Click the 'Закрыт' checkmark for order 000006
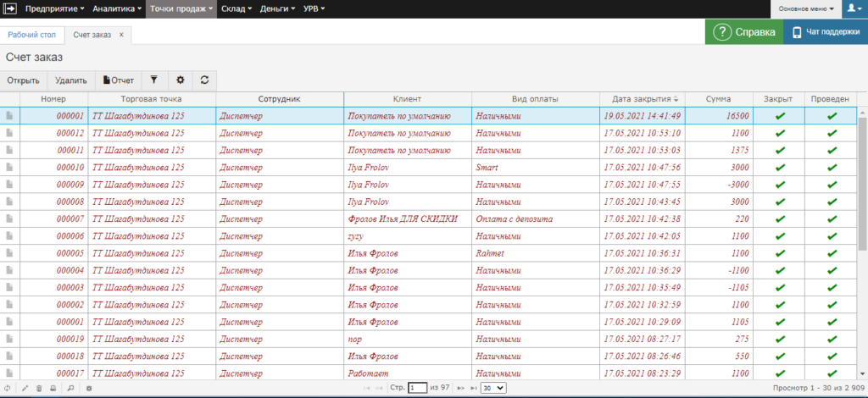 coord(780,236)
